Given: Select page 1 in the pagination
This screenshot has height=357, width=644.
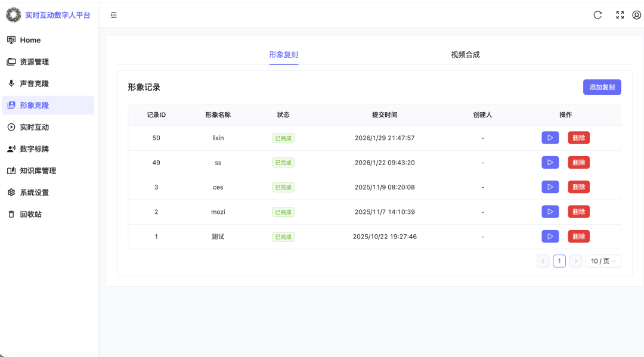Looking at the screenshot, I should tap(559, 260).
